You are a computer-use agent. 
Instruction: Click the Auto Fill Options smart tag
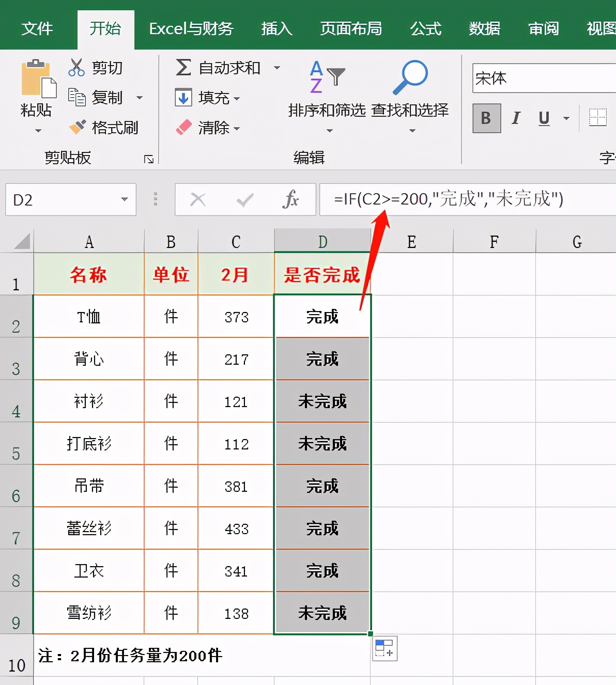click(x=384, y=649)
